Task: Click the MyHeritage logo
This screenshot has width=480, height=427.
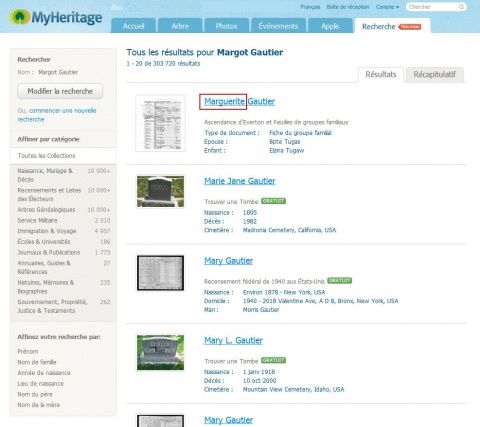Action: click(56, 17)
